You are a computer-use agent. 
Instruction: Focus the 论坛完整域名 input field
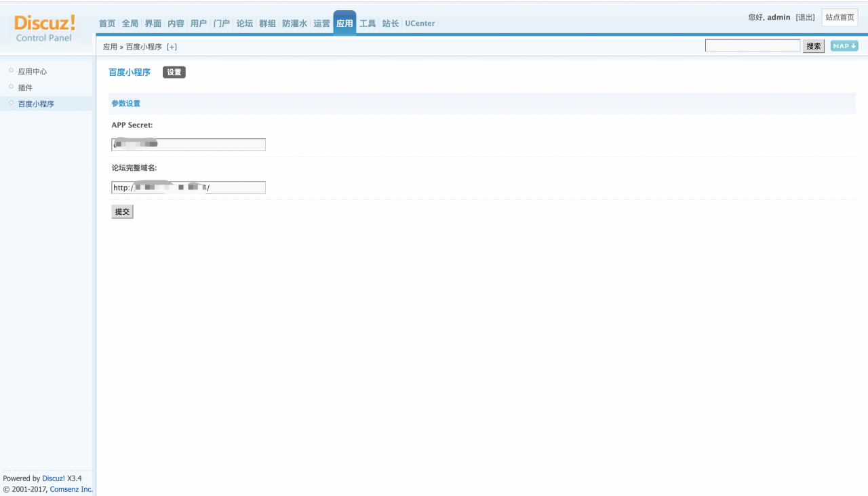[189, 188]
